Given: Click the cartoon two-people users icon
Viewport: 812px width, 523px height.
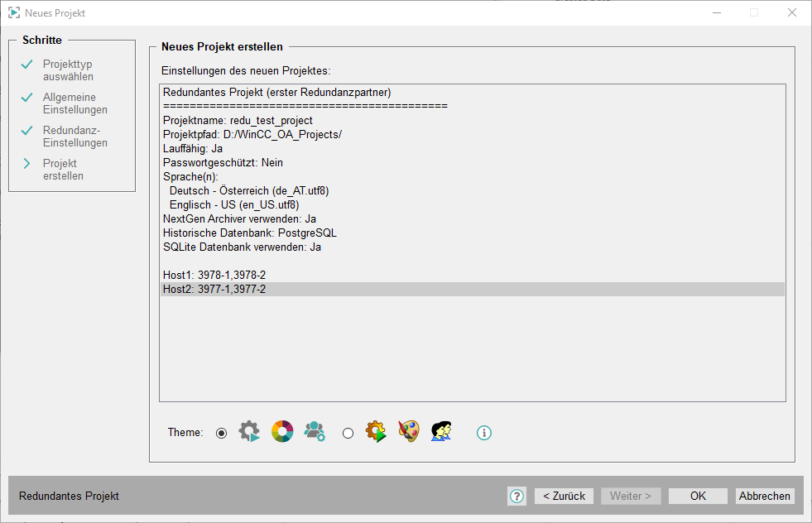Looking at the screenshot, I should point(441,431).
